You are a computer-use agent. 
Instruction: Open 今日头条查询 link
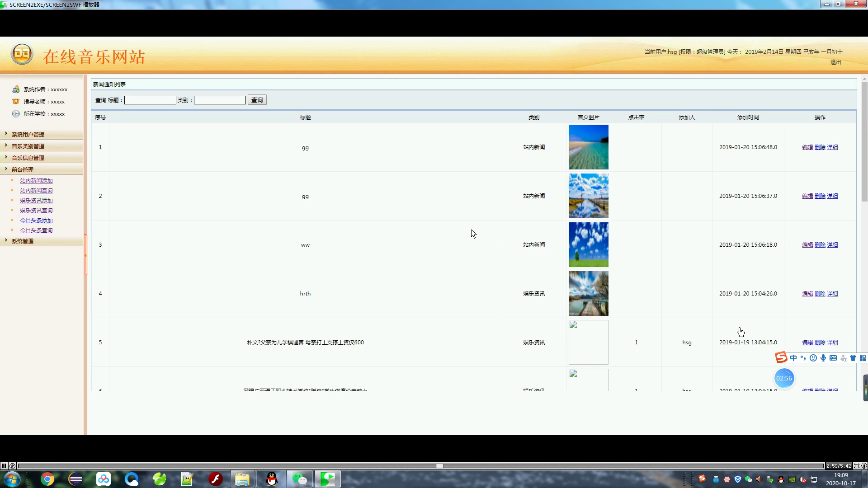[36, 230]
